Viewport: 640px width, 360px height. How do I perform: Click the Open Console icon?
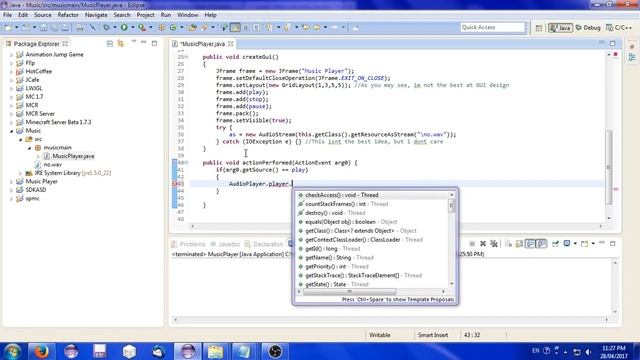[x=584, y=244]
